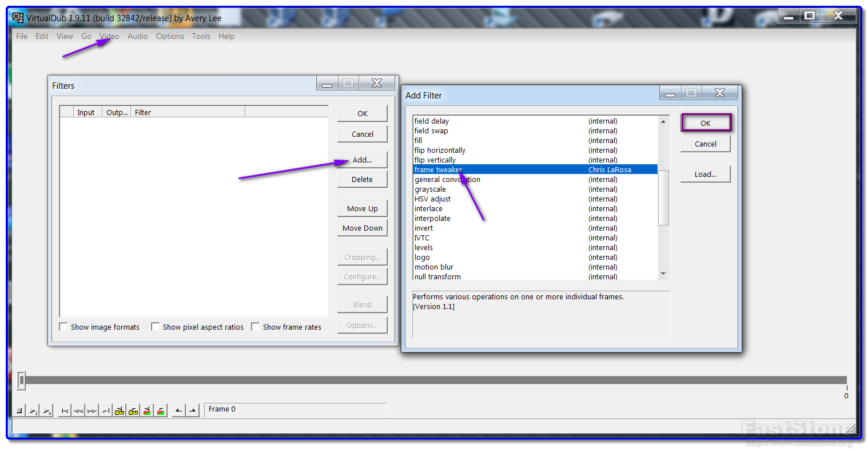Select the 'field delay' filter
This screenshot has height=451, width=868.
click(535, 121)
